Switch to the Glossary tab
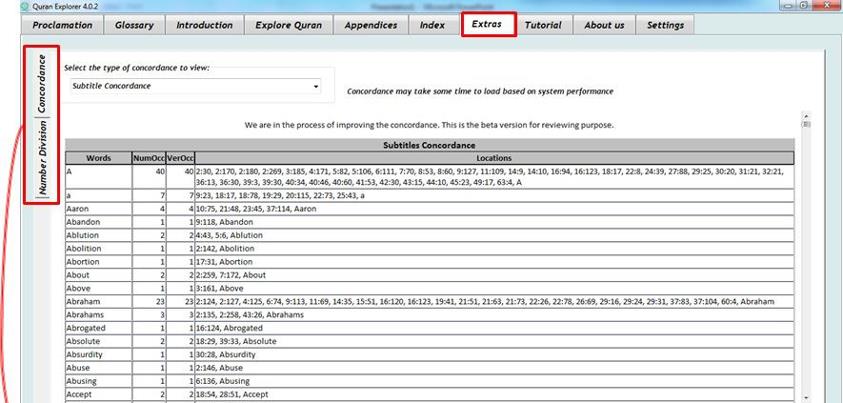Viewport: 843px width, 403px height. tap(134, 25)
